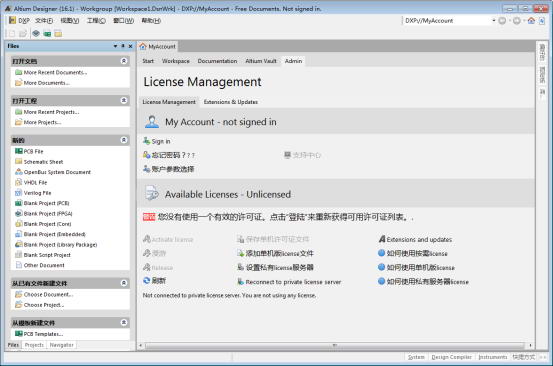The image size is (553, 366).
Task: Click the PCB File icon
Action: 19,151
